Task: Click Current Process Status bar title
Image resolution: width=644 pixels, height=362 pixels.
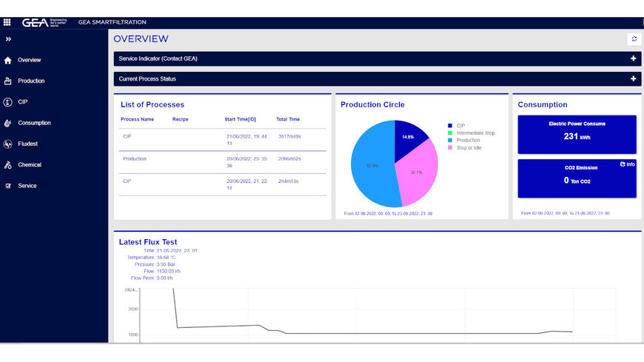Action: click(x=147, y=79)
